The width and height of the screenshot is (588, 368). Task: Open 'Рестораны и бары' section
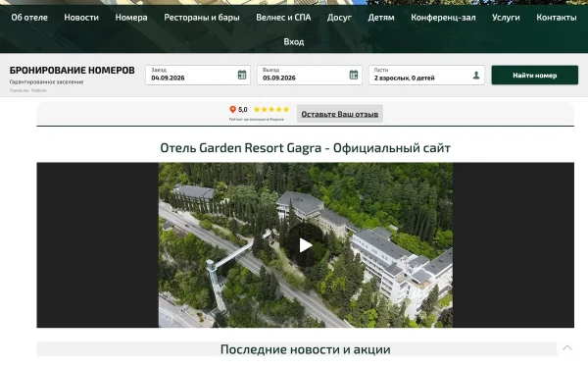(x=202, y=18)
